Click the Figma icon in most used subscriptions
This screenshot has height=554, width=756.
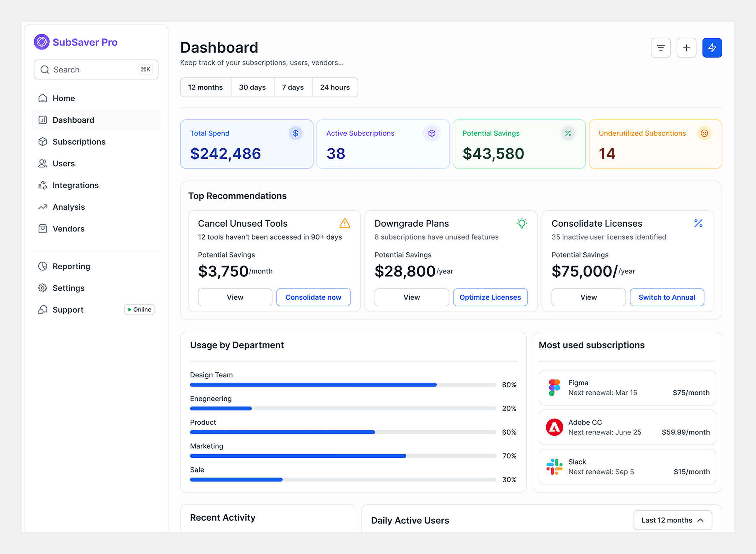(x=554, y=388)
